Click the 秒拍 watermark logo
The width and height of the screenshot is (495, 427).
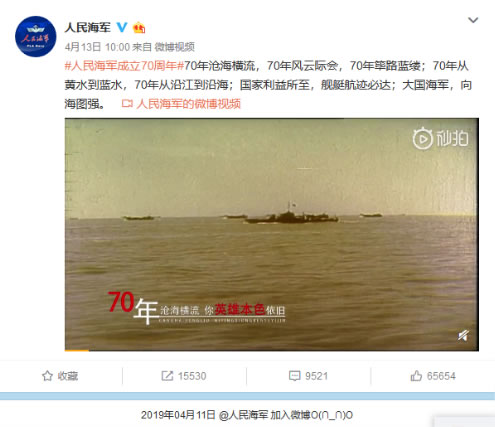[x=440, y=138]
